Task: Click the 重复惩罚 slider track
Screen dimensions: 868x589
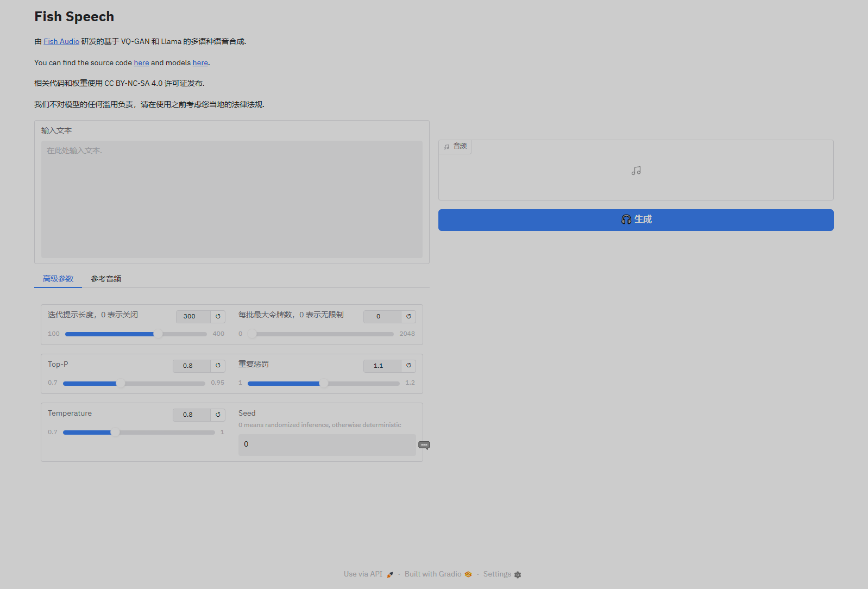Action: click(x=324, y=384)
